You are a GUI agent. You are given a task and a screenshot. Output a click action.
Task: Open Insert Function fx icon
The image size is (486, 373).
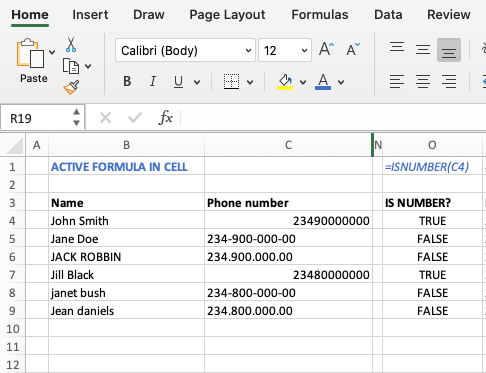[166, 118]
